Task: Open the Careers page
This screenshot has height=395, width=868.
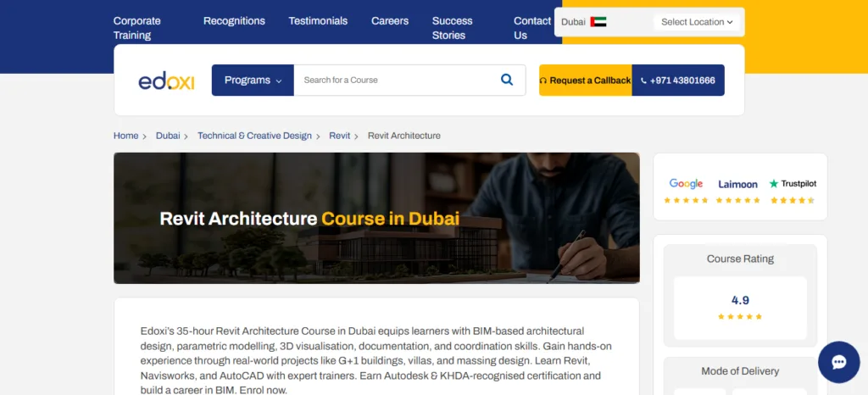Action: coord(390,21)
